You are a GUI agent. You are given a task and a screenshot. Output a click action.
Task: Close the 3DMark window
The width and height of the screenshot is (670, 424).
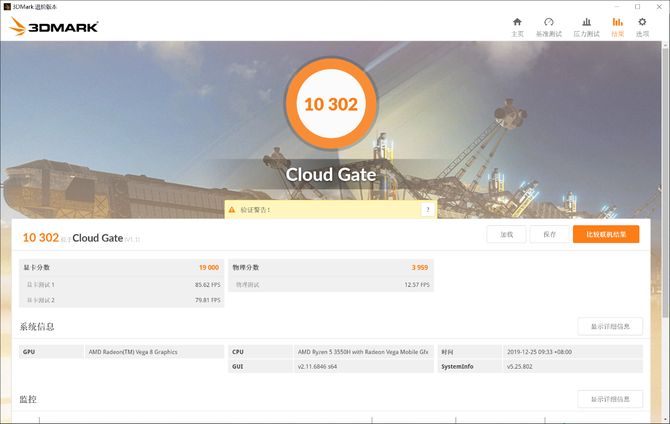659,6
